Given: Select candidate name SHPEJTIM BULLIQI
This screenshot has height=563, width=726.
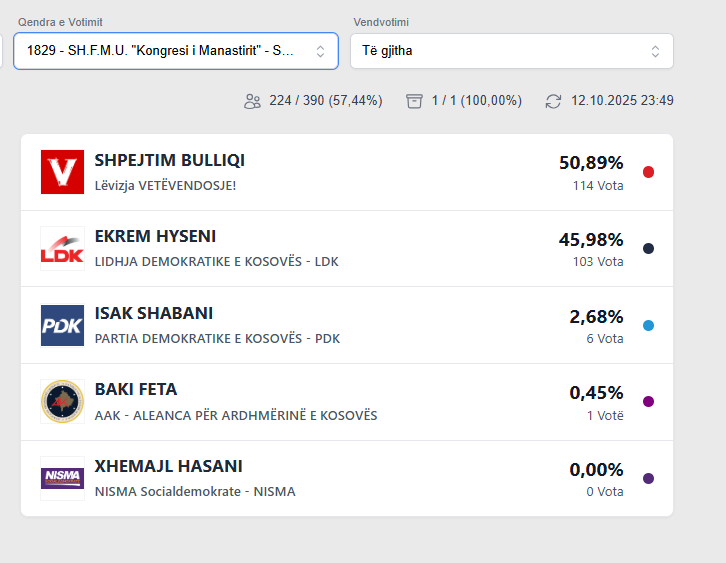Looking at the screenshot, I should 169,160.
